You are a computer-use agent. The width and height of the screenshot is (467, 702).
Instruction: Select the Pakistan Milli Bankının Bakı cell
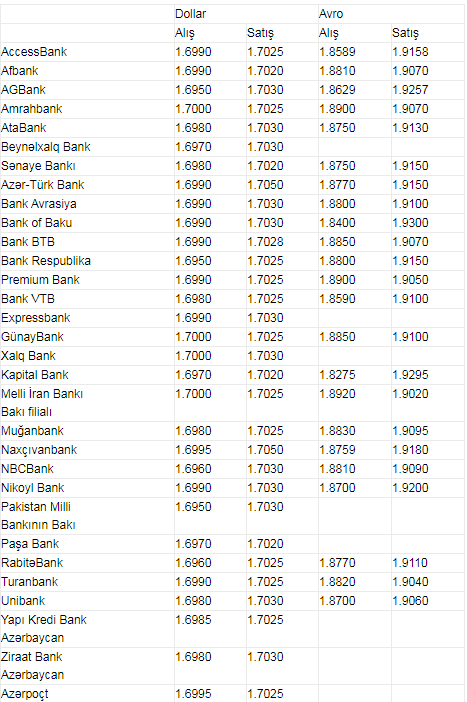tap(38, 516)
